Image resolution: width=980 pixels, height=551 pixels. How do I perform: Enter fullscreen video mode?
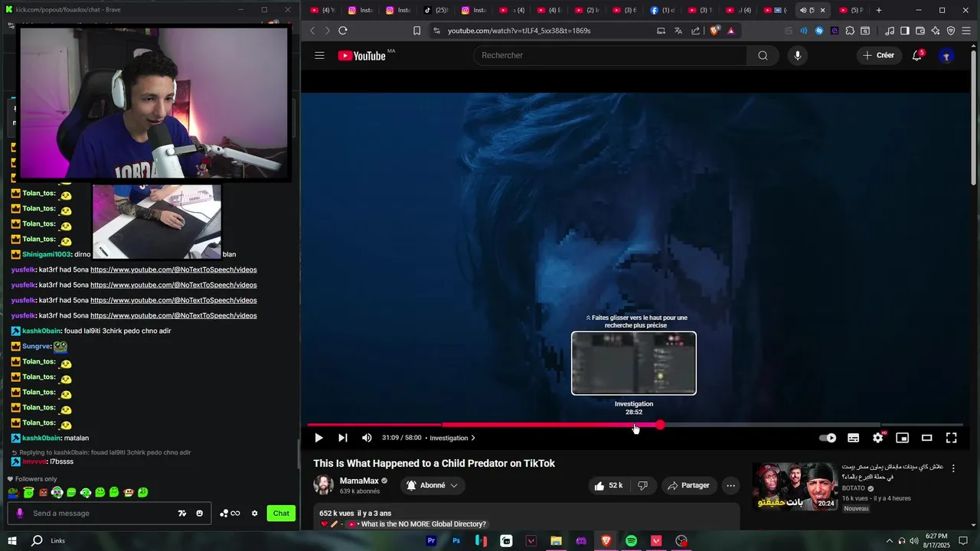(952, 438)
